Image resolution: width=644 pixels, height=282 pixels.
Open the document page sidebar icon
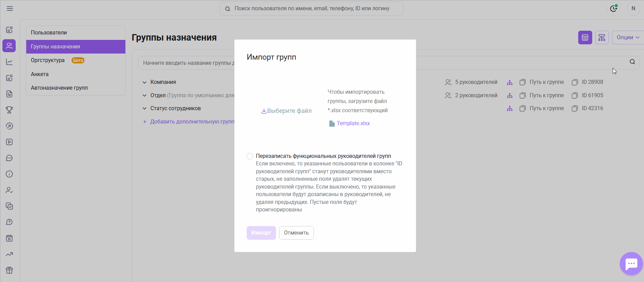tap(9, 94)
